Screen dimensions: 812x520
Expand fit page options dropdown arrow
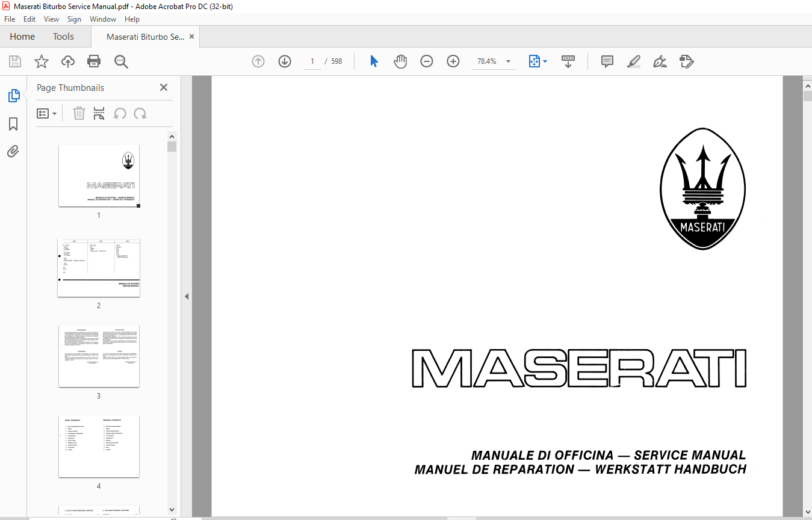tap(545, 61)
